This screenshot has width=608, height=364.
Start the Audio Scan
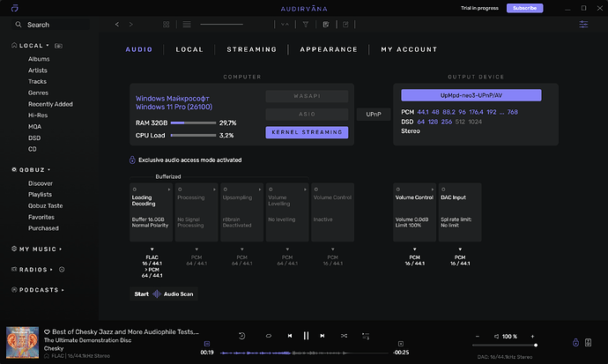164,293
